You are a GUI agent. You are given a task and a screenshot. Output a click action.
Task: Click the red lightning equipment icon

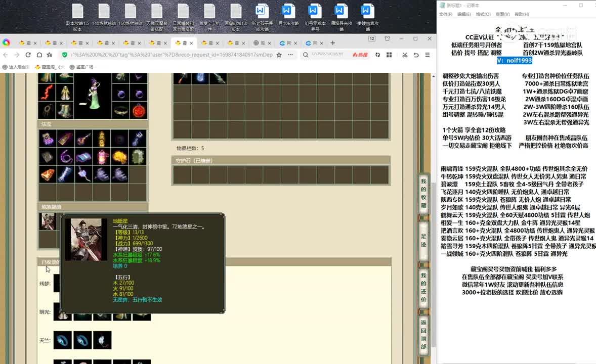(47, 93)
